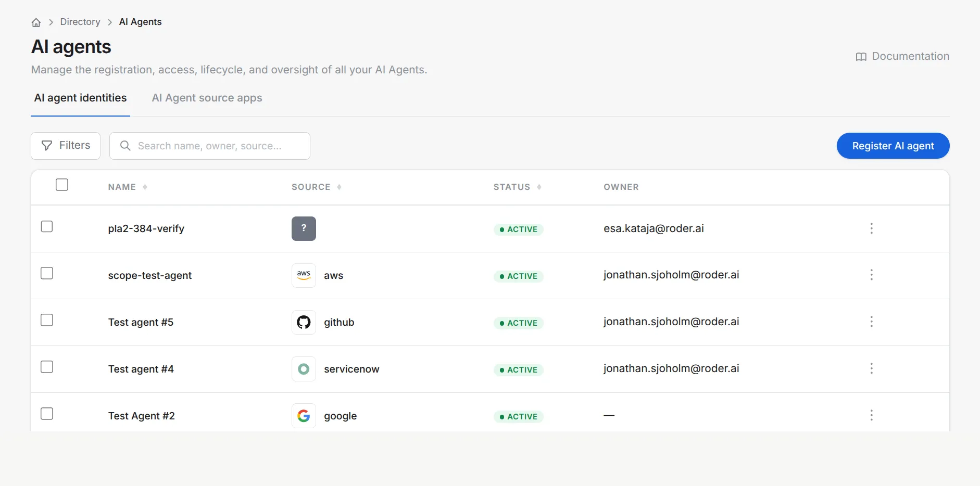Image resolution: width=980 pixels, height=486 pixels.
Task: Check the Test agent #5 row checkbox
Action: click(x=47, y=320)
